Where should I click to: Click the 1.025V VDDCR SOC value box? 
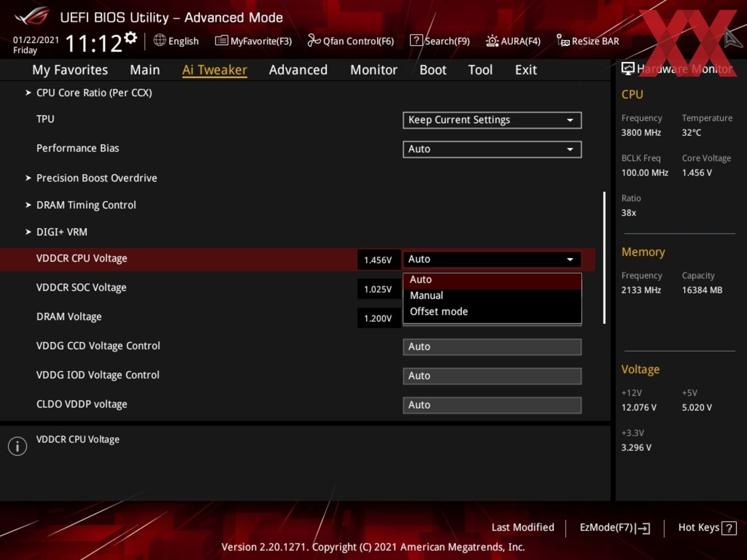[378, 289]
